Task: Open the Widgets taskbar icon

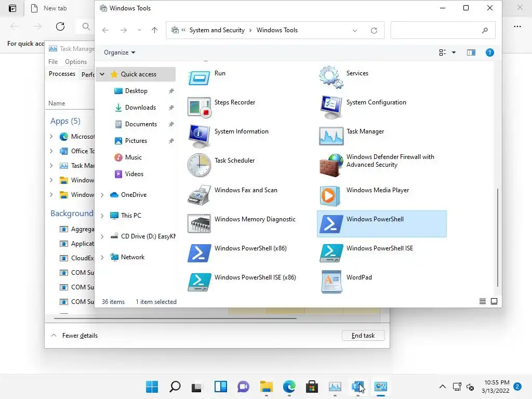Action: 220,387
